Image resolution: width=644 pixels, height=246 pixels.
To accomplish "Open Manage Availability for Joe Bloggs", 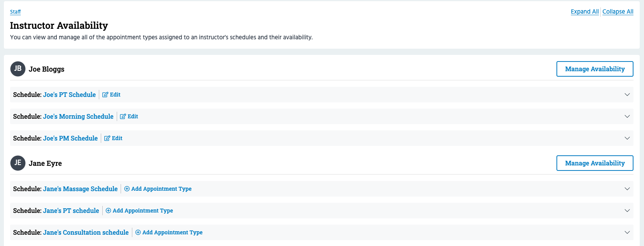I will tap(595, 69).
